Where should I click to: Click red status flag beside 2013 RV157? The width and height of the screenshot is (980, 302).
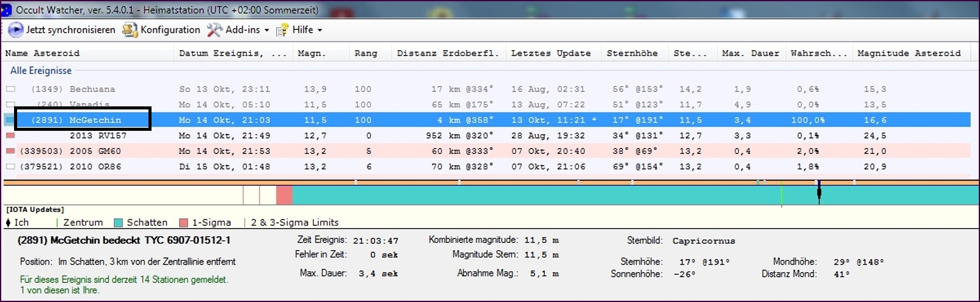[x=10, y=136]
